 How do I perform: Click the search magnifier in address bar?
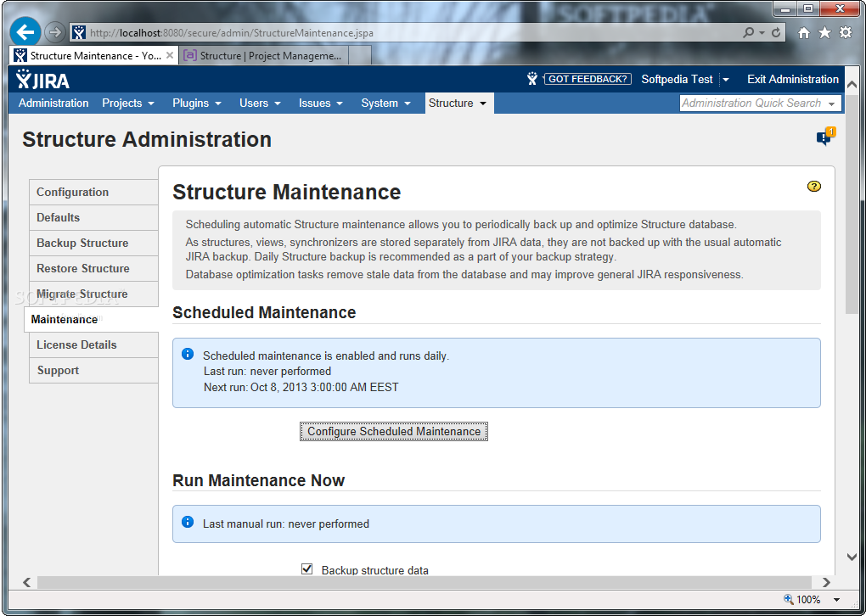click(x=748, y=32)
